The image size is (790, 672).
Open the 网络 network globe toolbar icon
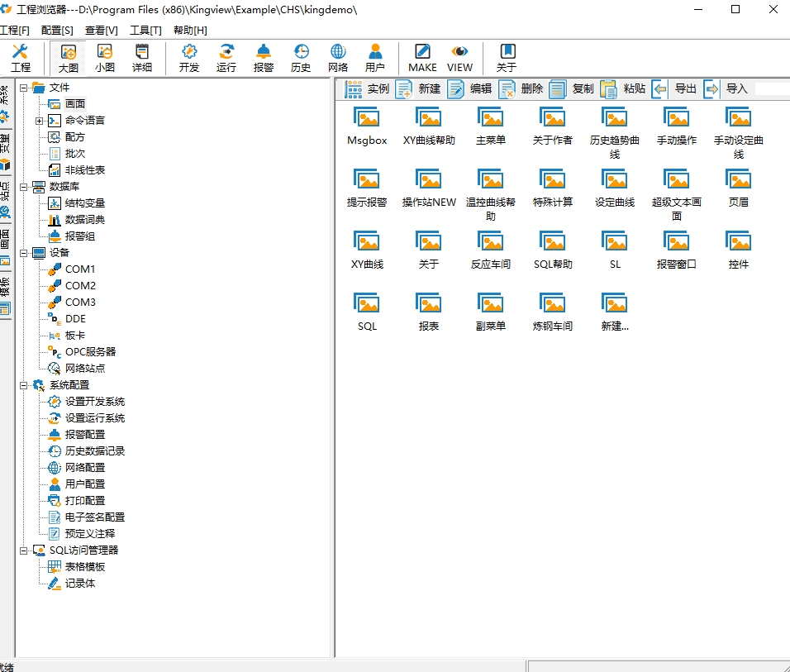338,58
